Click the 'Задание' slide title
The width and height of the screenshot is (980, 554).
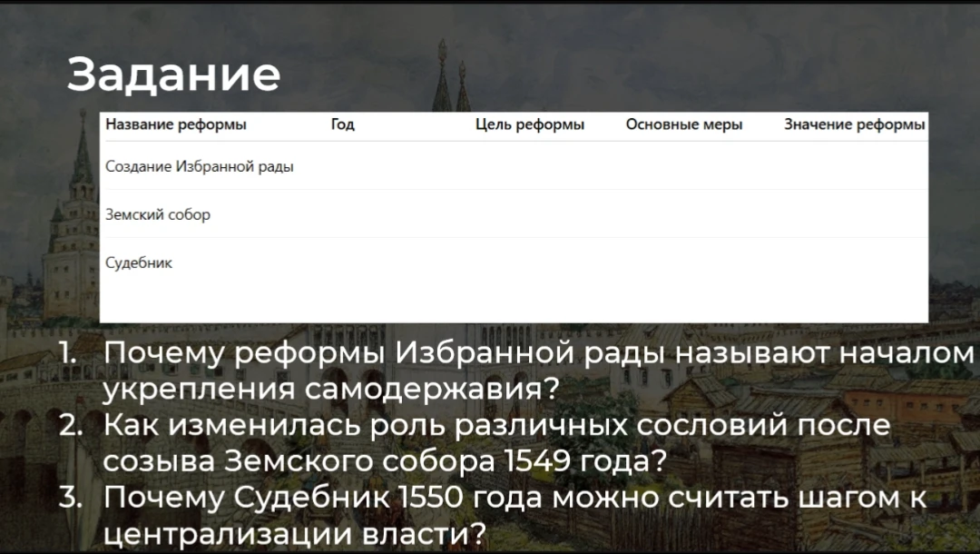(x=173, y=75)
